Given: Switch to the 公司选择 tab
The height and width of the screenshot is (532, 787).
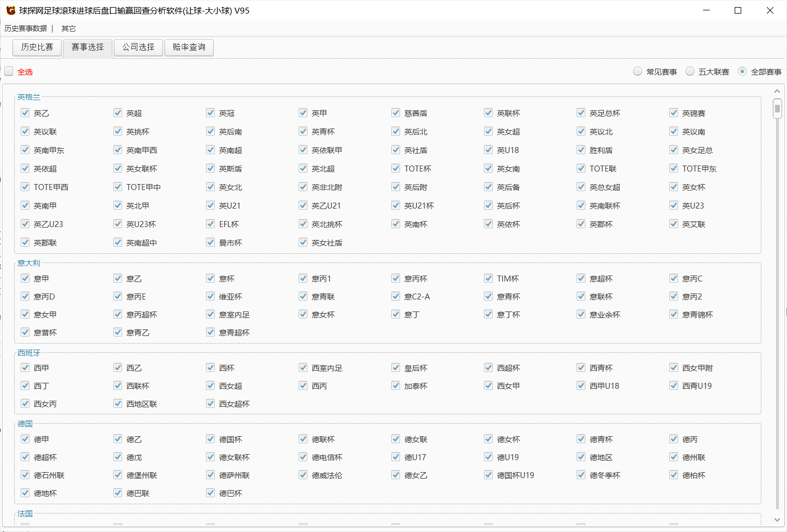Looking at the screenshot, I should click(138, 47).
